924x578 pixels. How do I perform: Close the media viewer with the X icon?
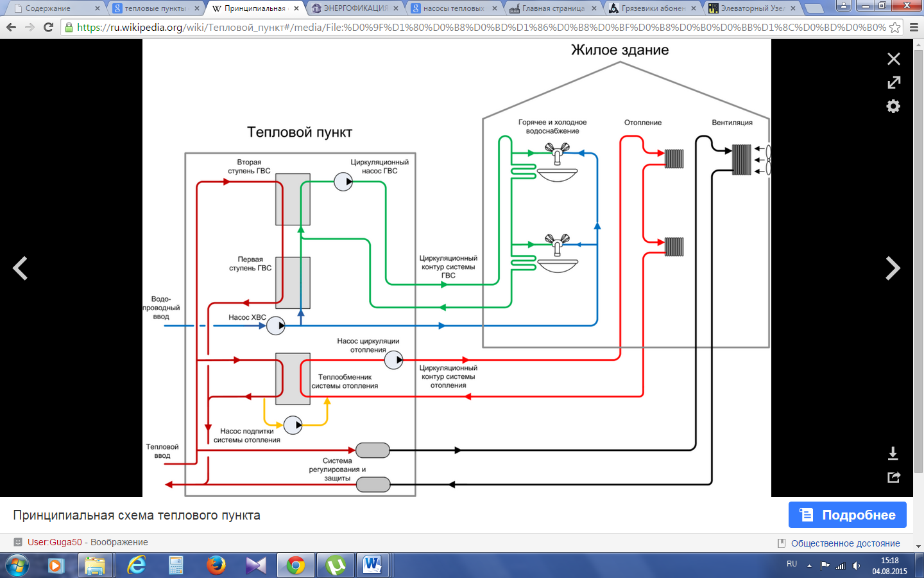(893, 59)
